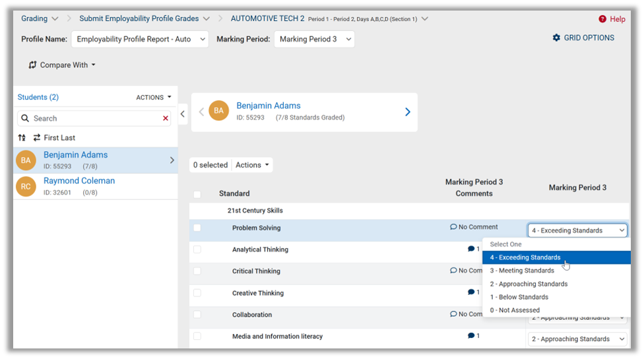Check the Problem Solving checkbox
The width and height of the screenshot is (644, 359).
(197, 228)
